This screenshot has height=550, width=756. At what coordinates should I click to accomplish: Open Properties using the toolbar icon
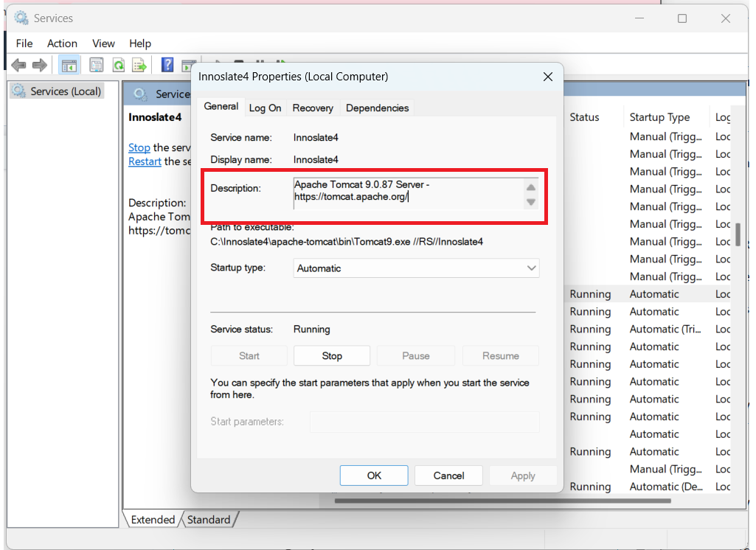(x=96, y=65)
